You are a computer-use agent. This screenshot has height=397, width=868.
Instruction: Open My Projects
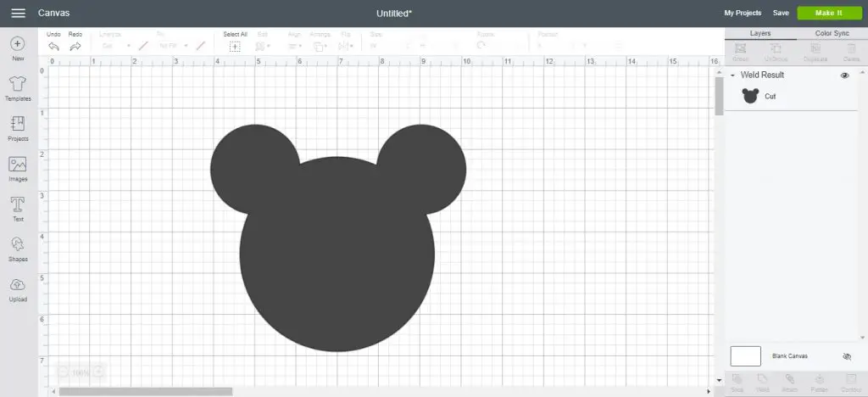[x=743, y=13]
